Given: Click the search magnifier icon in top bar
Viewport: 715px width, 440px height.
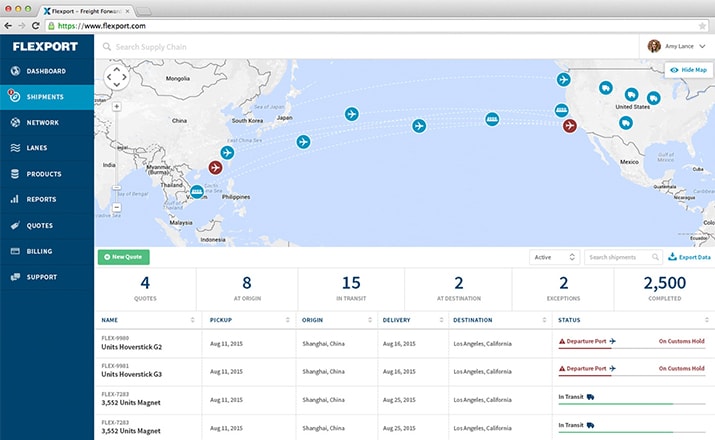Looking at the screenshot, I should 107,47.
